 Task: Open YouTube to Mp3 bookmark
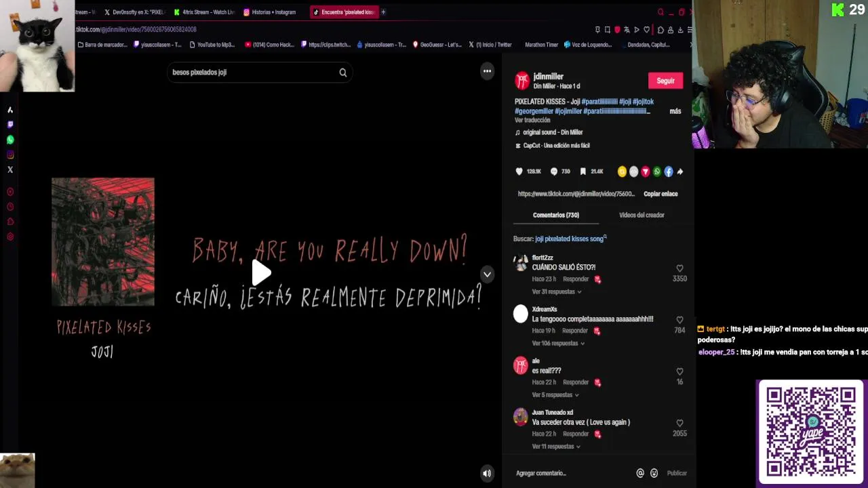(x=212, y=45)
